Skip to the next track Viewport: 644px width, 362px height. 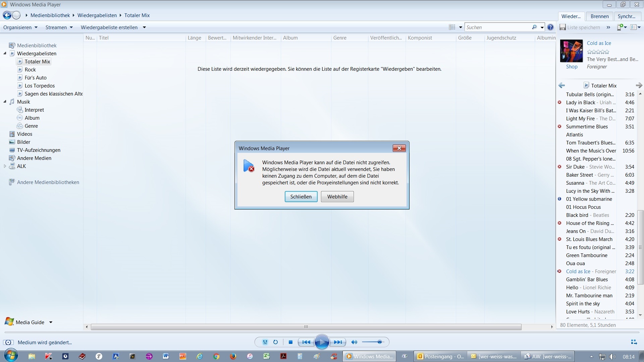(x=338, y=342)
